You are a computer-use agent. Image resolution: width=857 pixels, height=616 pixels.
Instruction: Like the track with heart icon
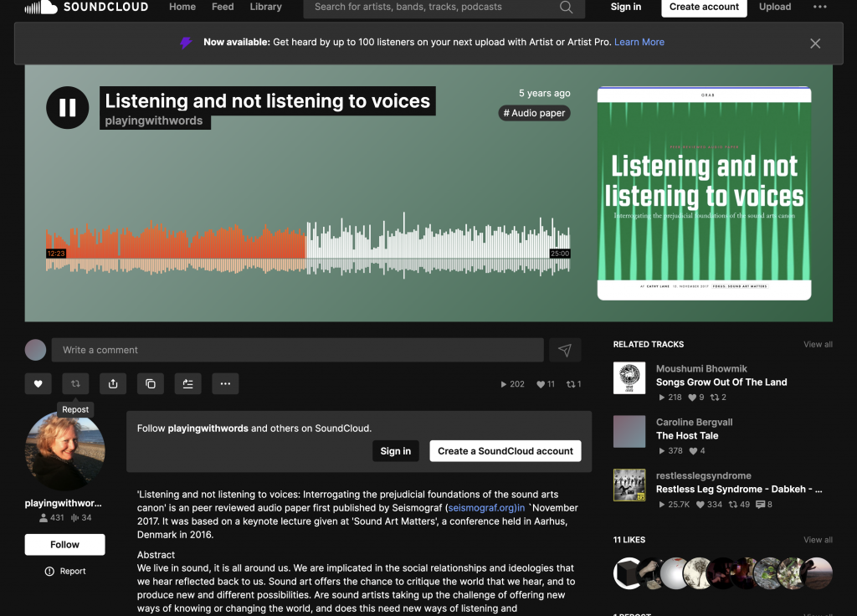point(38,384)
